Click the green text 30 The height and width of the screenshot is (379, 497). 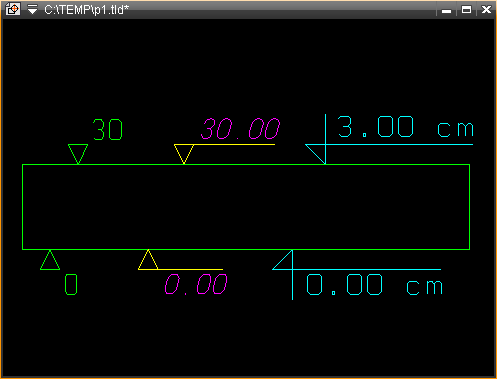[x=108, y=129]
